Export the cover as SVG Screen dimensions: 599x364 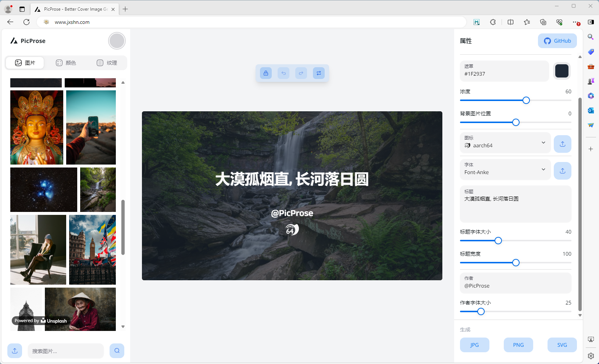pyautogui.click(x=562, y=345)
